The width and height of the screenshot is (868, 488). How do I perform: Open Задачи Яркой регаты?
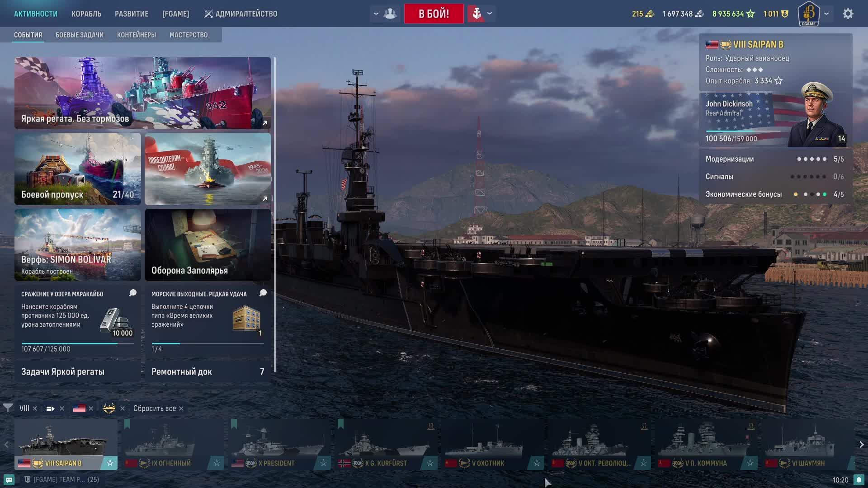[x=78, y=371]
